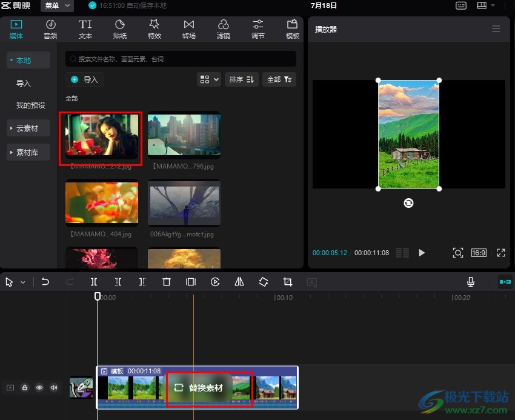Expand the 素材库 category

[28, 153]
